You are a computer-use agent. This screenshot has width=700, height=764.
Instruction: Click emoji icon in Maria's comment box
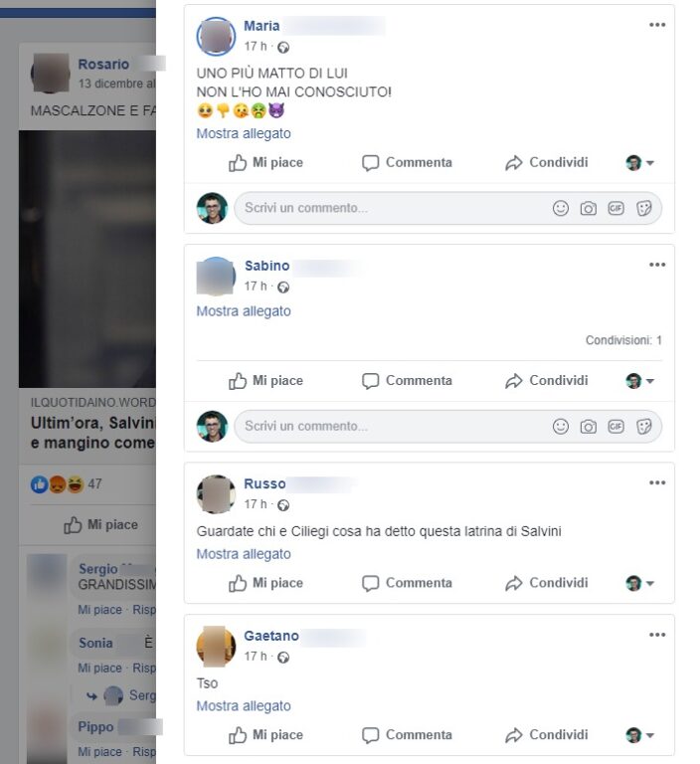pos(561,208)
